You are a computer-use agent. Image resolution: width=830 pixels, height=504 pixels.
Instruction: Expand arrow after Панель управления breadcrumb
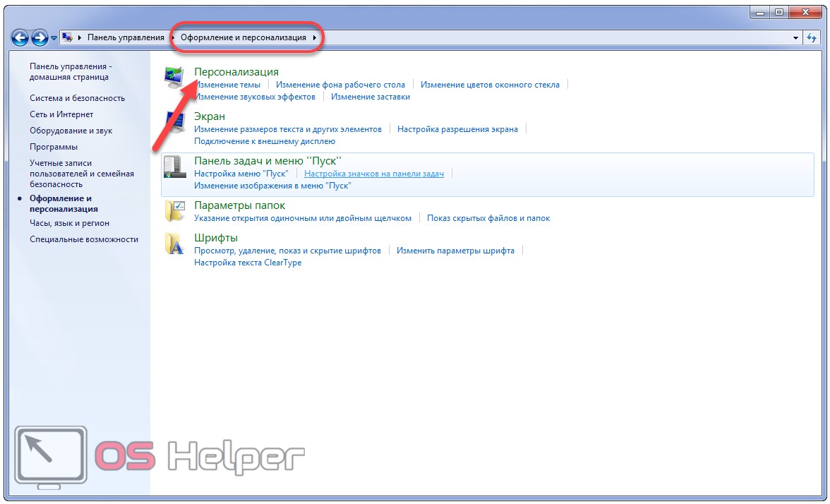coord(173,37)
